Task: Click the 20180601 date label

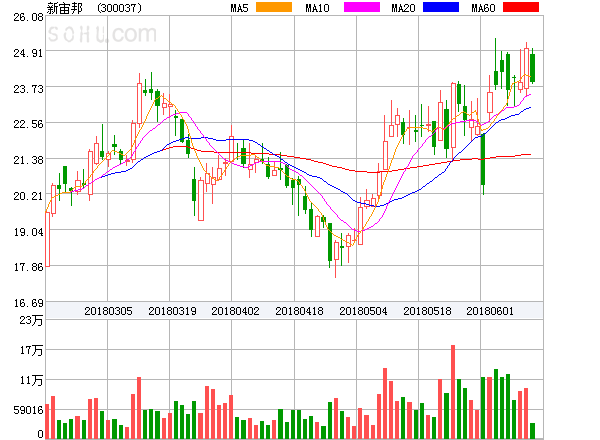Action: pyautogui.click(x=490, y=311)
